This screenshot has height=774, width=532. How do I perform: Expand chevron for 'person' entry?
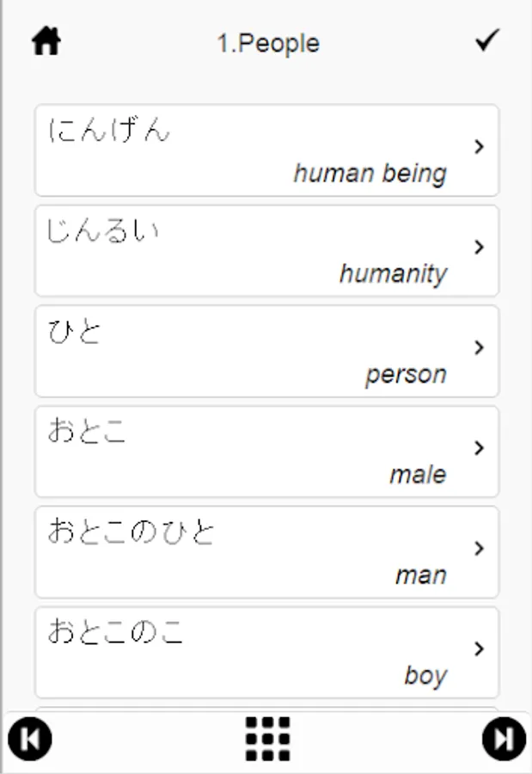[479, 348]
